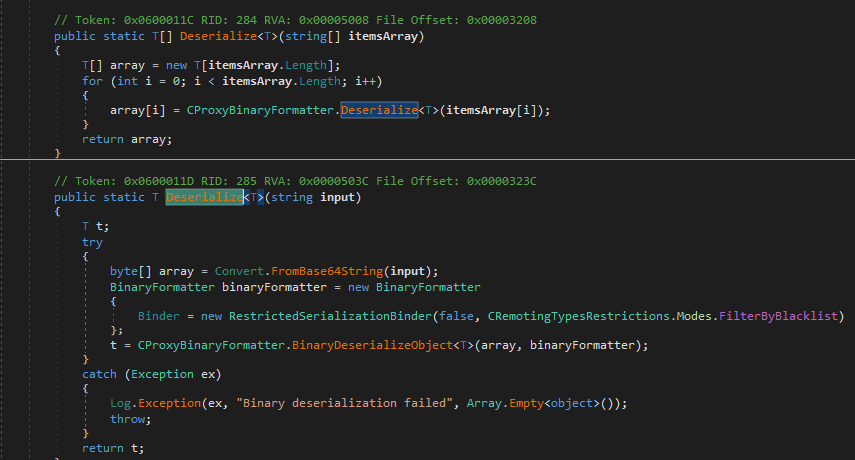Click the Empty method after Array
Screen dimensions: 855x460
click(x=526, y=403)
